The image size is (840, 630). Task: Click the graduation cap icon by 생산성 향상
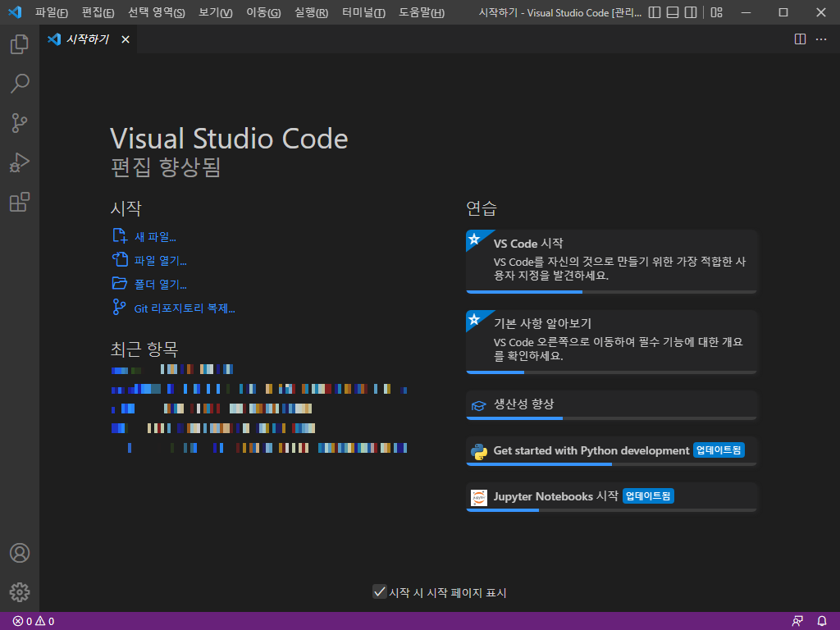coord(478,405)
